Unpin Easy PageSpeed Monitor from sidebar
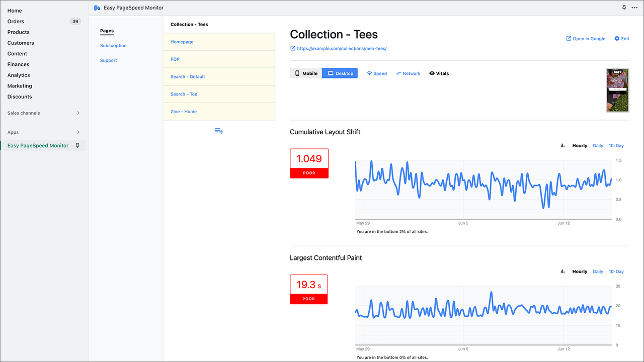Screen dimensions: 644x362 click(77, 145)
